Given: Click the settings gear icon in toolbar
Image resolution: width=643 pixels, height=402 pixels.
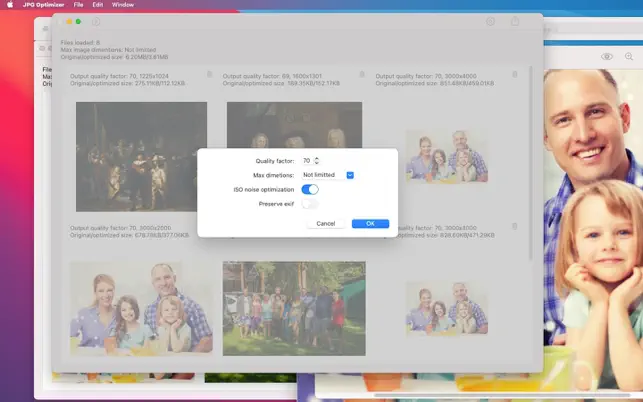Looking at the screenshot, I should click(x=490, y=22).
